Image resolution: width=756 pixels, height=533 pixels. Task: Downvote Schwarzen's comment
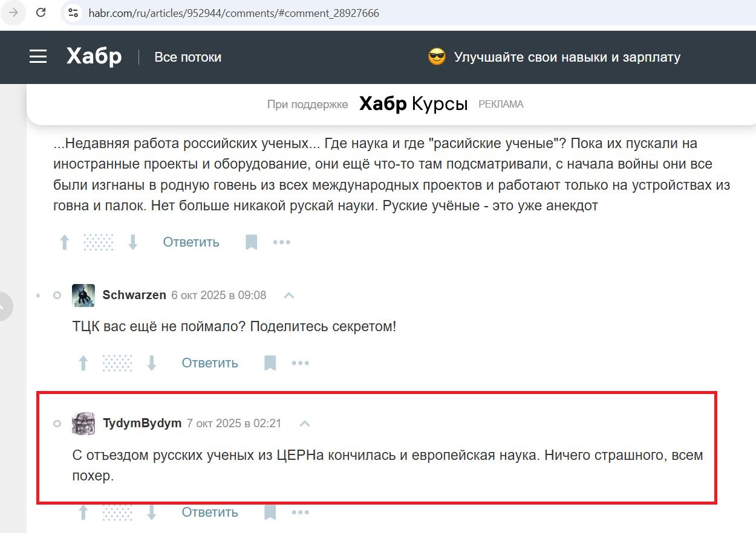(152, 363)
